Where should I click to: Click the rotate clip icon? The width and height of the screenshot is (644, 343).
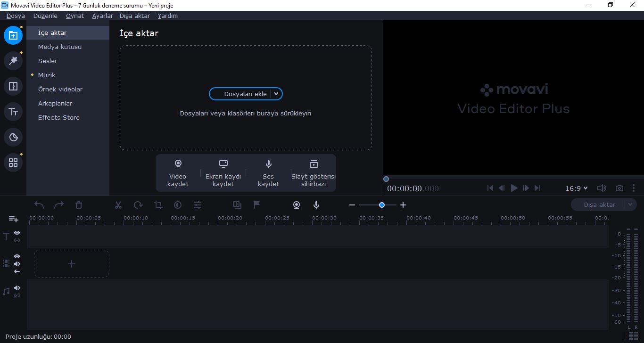[x=138, y=205]
